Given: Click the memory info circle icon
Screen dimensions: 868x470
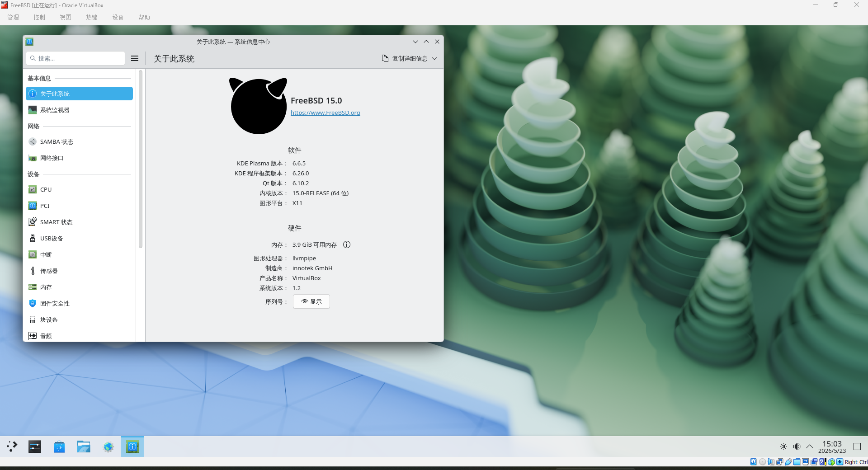Looking at the screenshot, I should 347,244.
